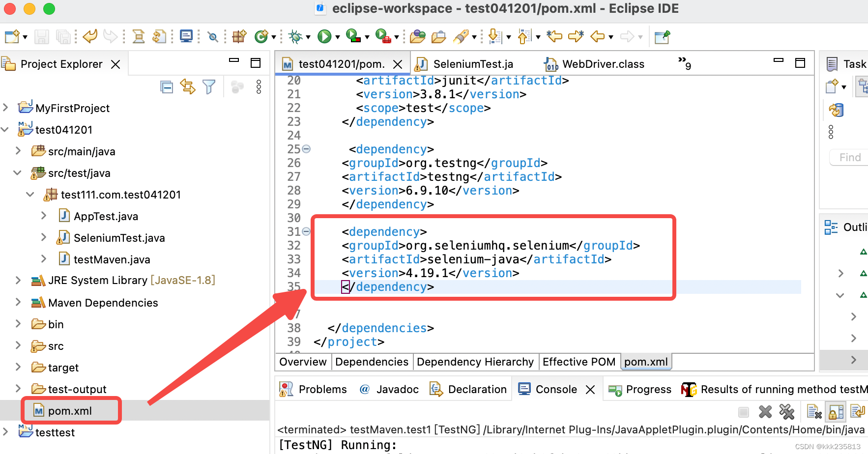Click the Find input field in the Task panel

(849, 157)
